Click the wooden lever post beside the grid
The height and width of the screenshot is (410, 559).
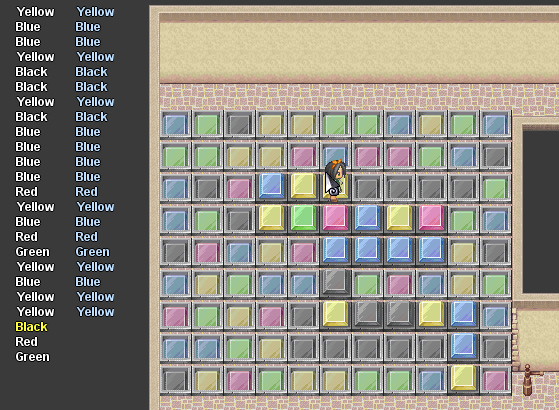529,380
